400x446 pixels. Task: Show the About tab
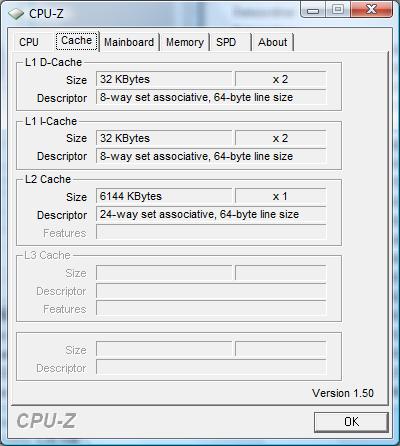[273, 42]
